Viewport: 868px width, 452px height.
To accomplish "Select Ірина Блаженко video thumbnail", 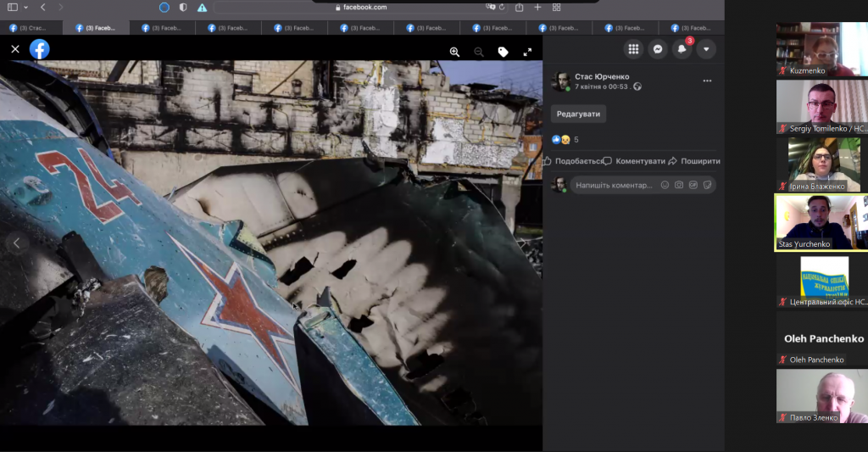I will click(x=823, y=165).
